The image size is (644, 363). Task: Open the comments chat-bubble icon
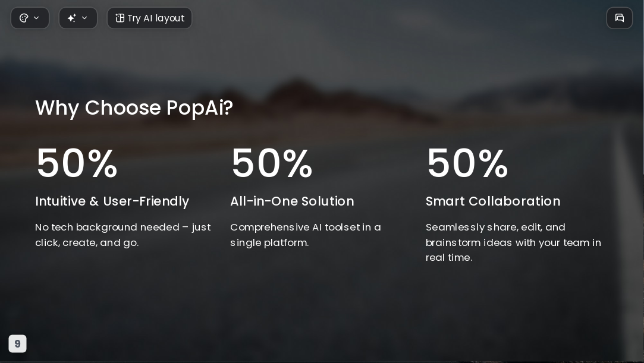[620, 18]
